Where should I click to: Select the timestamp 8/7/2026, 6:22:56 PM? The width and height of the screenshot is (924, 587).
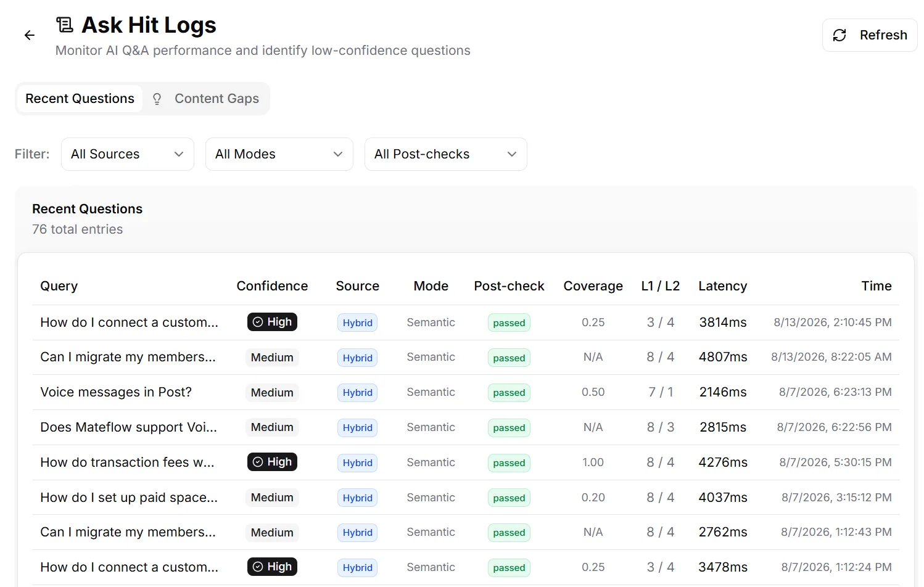(x=835, y=427)
